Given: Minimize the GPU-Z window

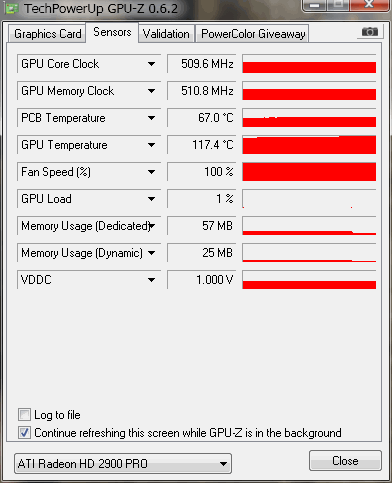Looking at the screenshot, I should 314,5.
